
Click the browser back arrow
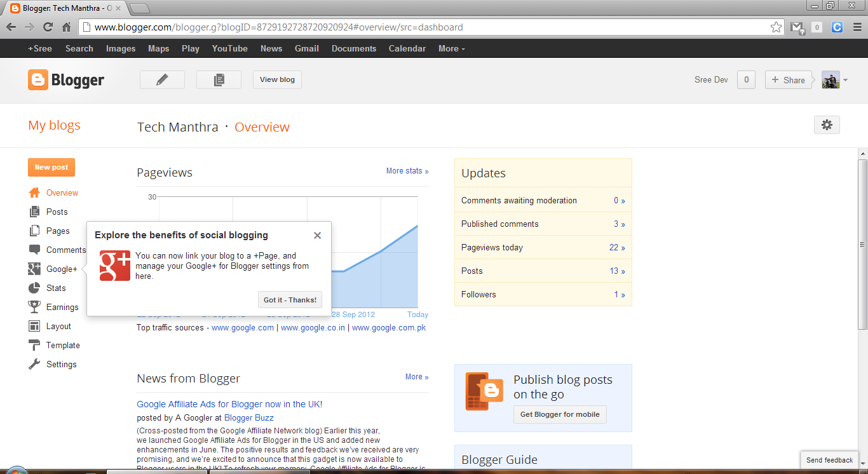pyautogui.click(x=11, y=27)
